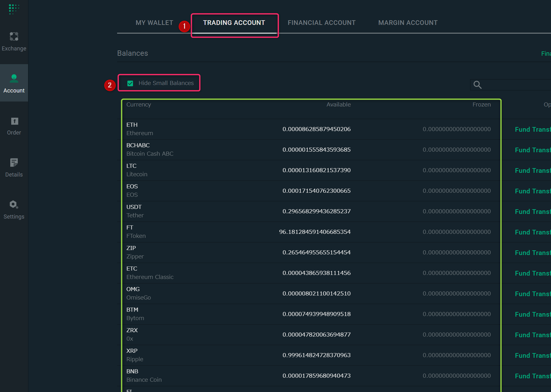Click the Frozen column header
This screenshot has height=392, width=551.
tap(482, 105)
